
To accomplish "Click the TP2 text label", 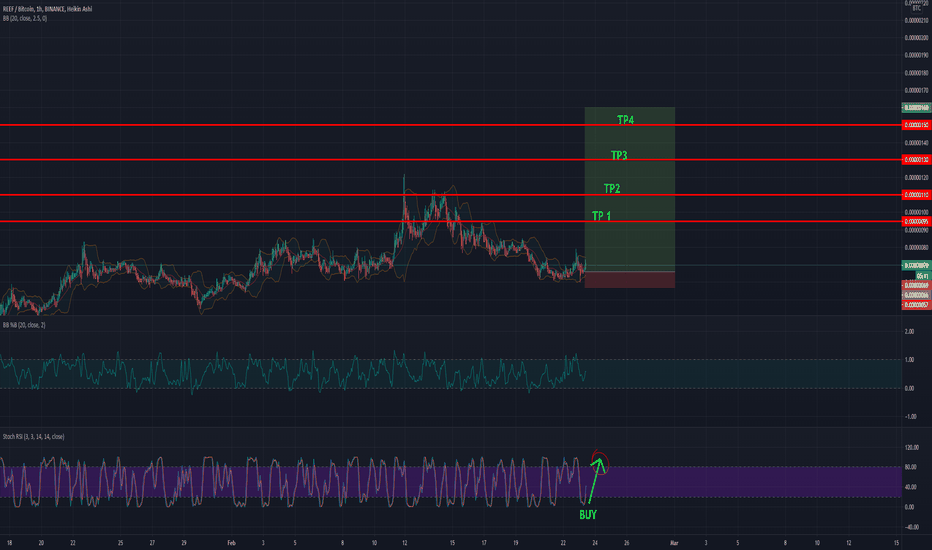I will tap(612, 188).
